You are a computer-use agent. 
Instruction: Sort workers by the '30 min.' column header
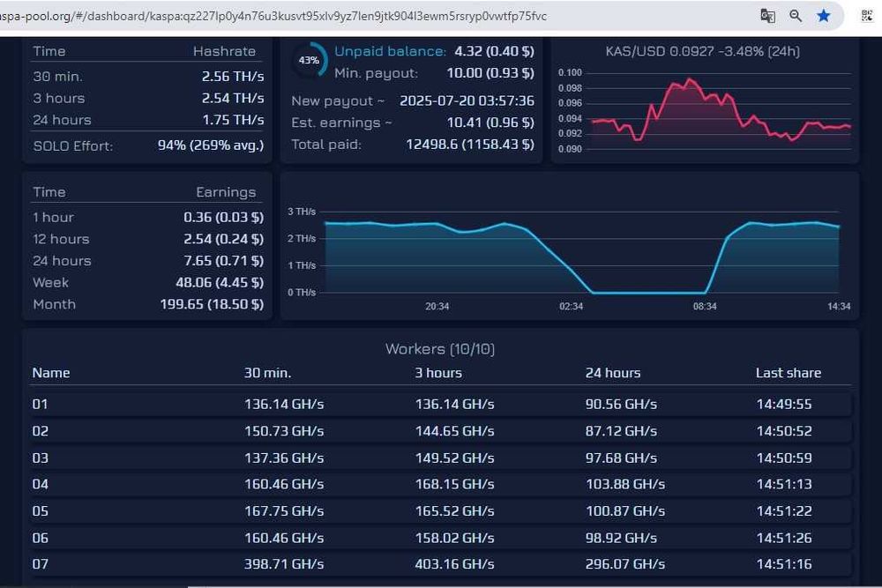pos(268,373)
